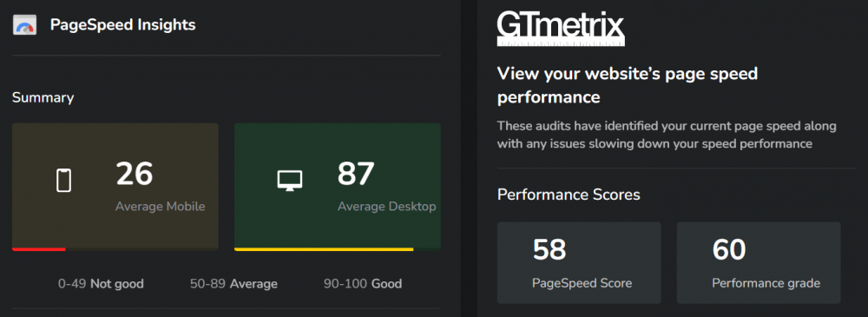The image size is (868, 317).
Task: Click the PageSpeed Insights heading
Action: pos(123,25)
